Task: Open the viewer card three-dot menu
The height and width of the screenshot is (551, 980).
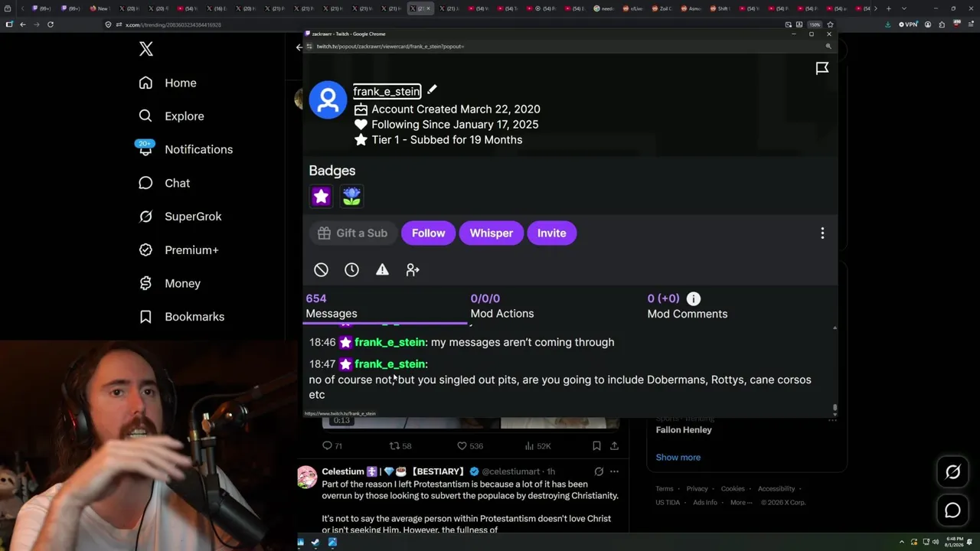Action: pyautogui.click(x=822, y=233)
